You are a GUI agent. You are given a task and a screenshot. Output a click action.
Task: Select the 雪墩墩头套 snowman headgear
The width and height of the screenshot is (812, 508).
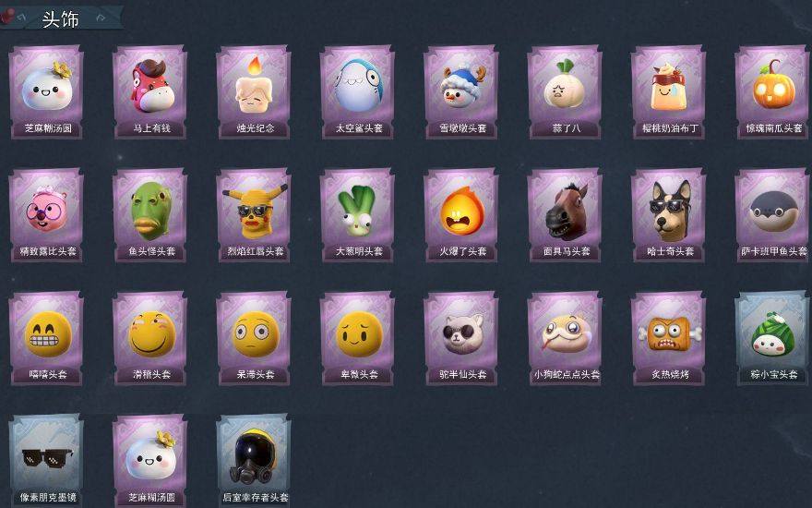point(460,91)
